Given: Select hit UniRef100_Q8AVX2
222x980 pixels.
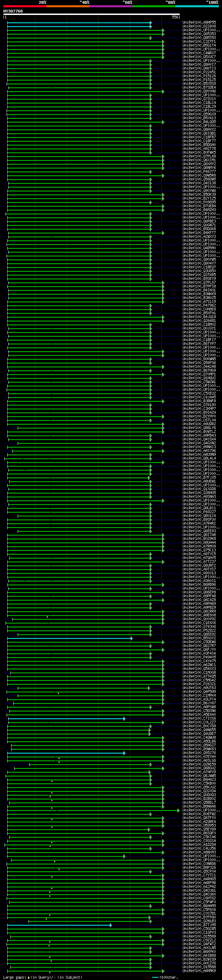Looking at the screenshot, I should (199, 129).
